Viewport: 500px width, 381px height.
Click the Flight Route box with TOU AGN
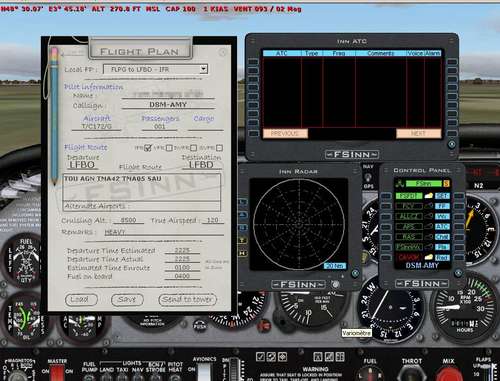point(141,187)
